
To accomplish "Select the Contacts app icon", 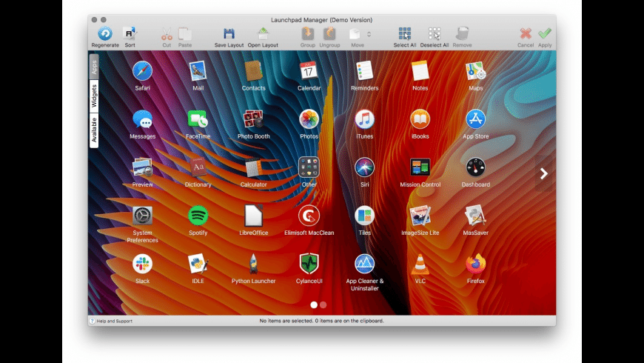I will [253, 70].
